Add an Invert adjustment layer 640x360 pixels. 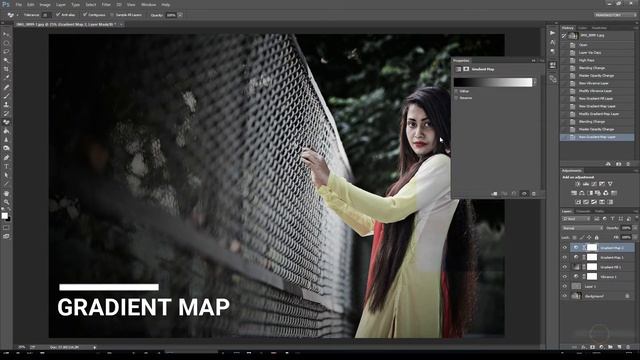coord(578,202)
